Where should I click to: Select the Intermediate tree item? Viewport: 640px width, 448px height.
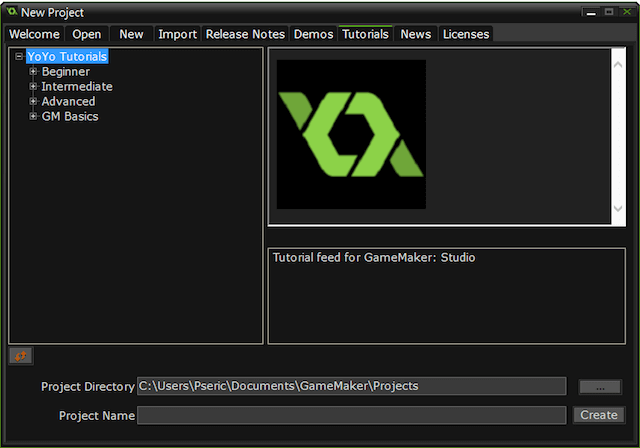(77, 86)
